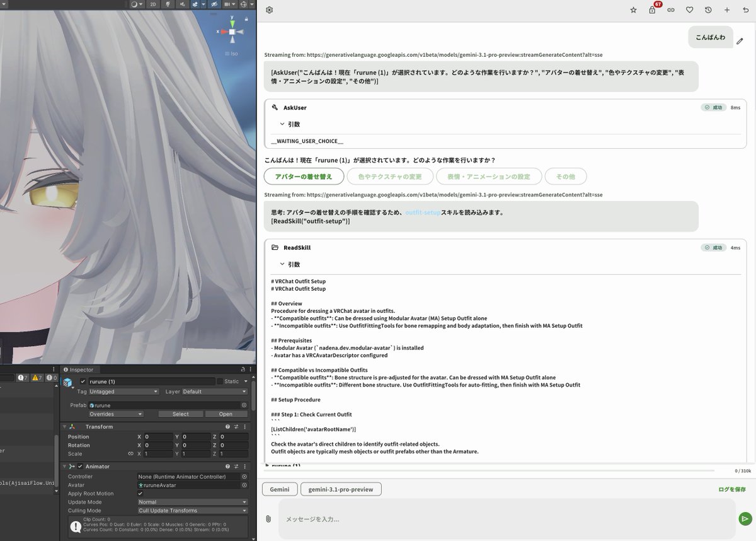
Task: Choose 色やテクスチャの変更 option
Action: point(390,177)
